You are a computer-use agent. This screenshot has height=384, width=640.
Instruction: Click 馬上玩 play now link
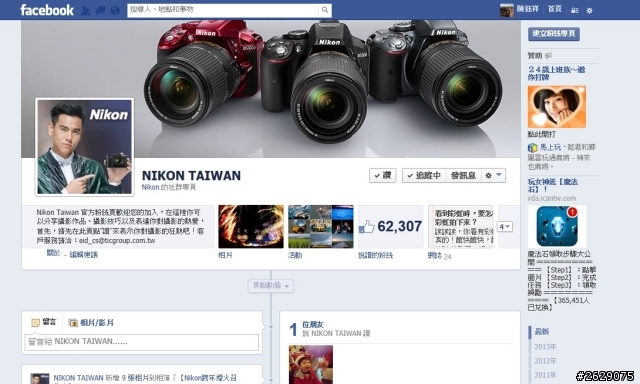[550, 147]
